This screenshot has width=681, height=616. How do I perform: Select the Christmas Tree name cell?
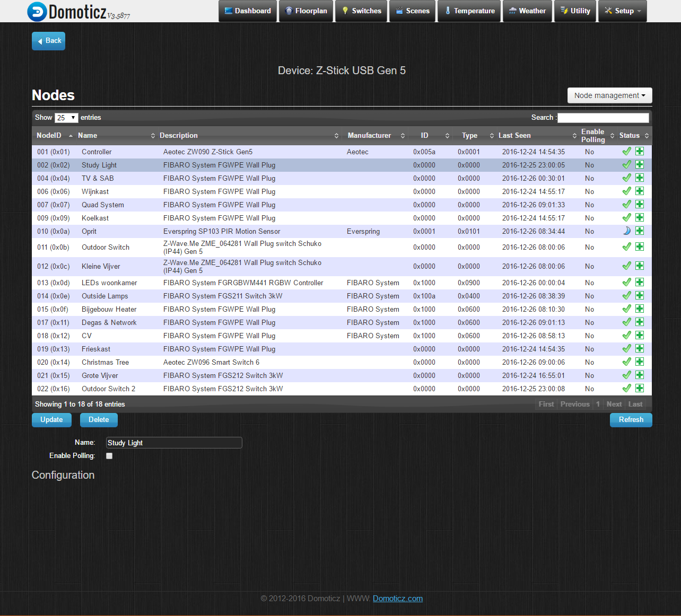pyautogui.click(x=105, y=362)
